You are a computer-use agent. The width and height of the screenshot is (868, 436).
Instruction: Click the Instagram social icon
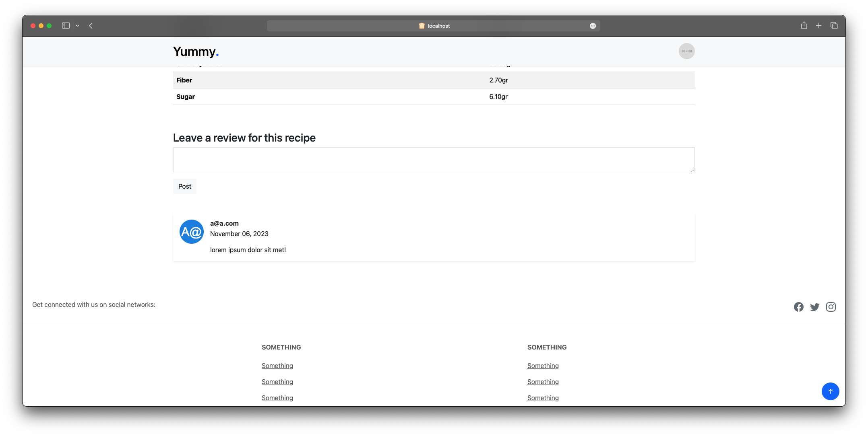[x=831, y=307]
